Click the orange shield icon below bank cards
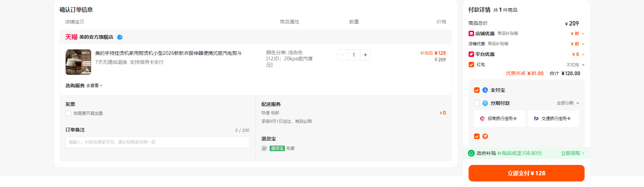 [485, 136]
